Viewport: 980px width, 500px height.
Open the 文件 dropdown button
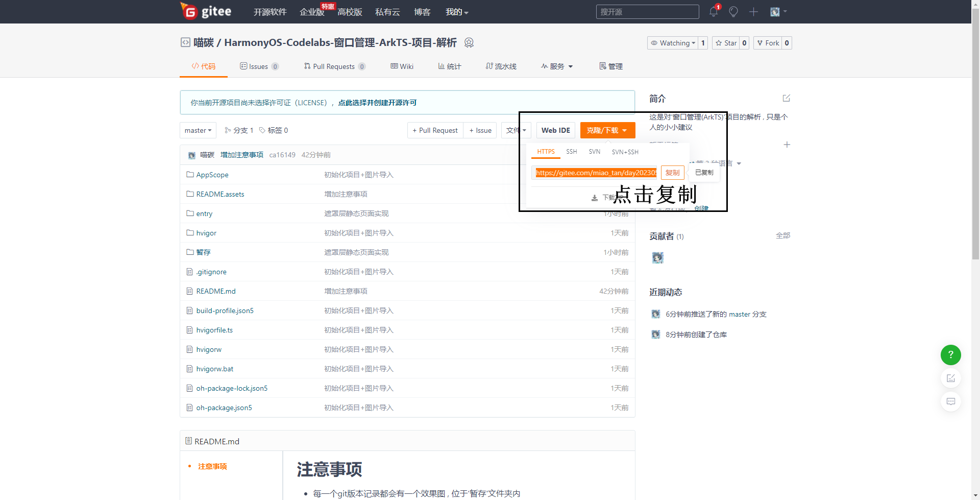pyautogui.click(x=516, y=130)
